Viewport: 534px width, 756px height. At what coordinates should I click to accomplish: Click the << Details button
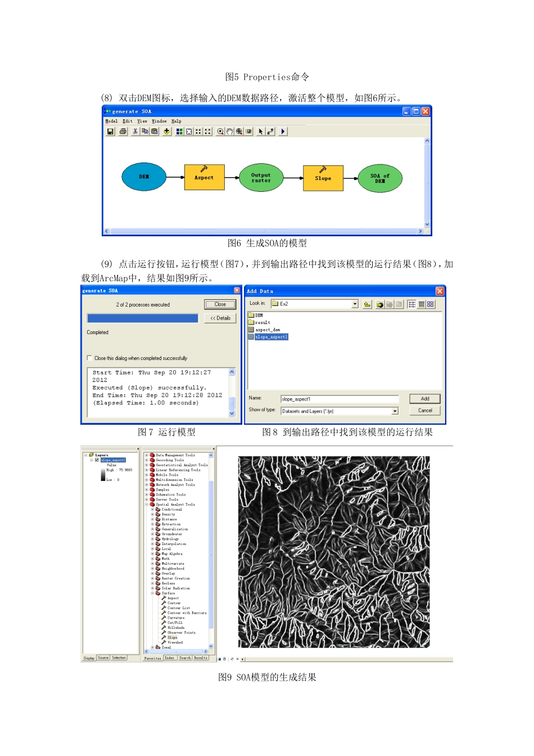click(220, 318)
